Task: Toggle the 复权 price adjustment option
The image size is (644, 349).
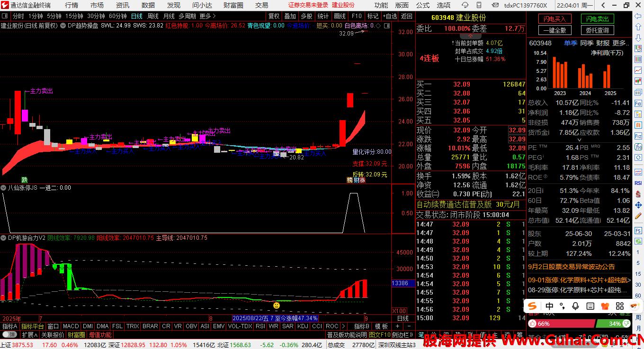Action: click(x=274, y=16)
